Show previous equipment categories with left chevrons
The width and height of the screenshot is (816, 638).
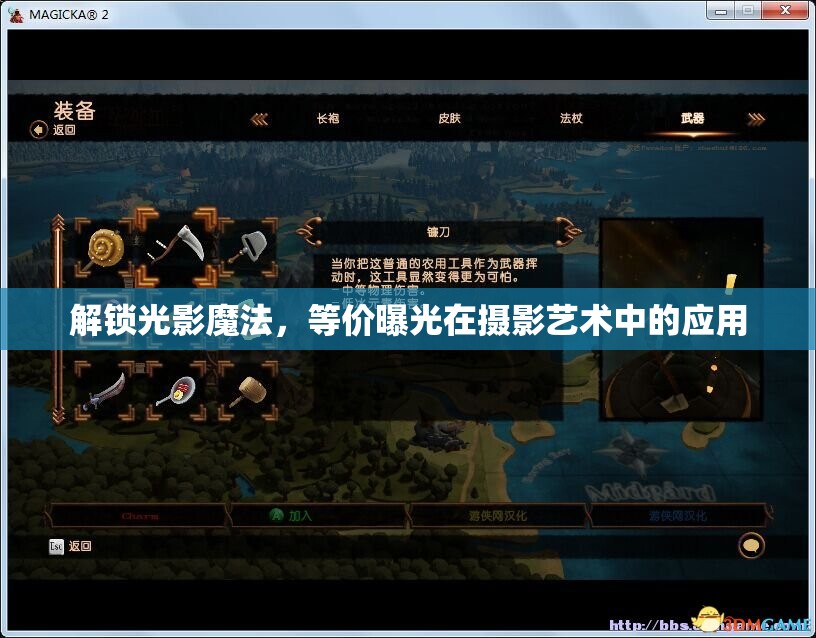click(x=259, y=119)
